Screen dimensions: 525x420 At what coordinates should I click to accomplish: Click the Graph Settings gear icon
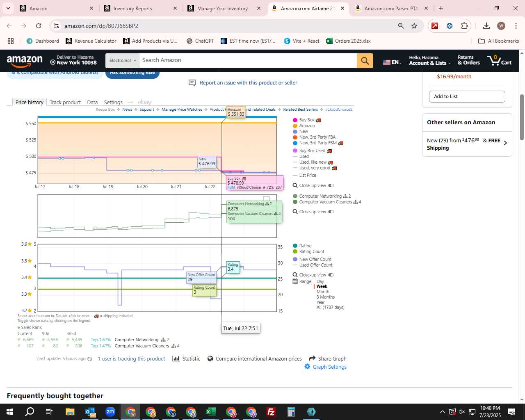tap(307, 367)
